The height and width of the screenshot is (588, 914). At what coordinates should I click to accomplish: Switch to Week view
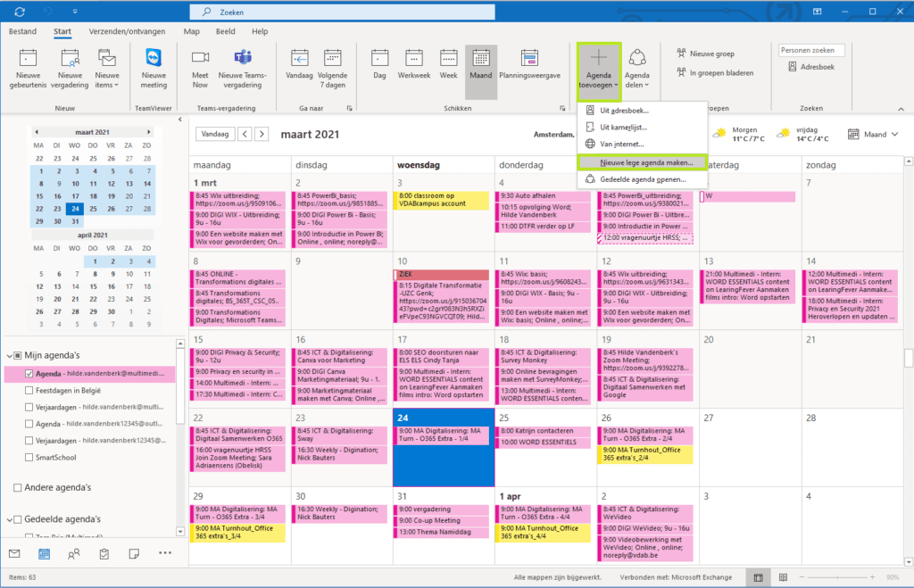point(448,64)
